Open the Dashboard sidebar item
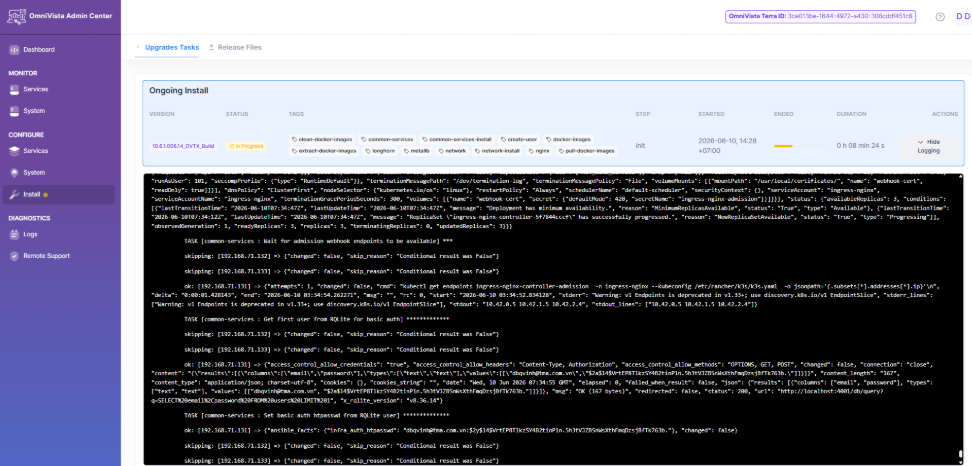The image size is (972, 466). (58, 50)
